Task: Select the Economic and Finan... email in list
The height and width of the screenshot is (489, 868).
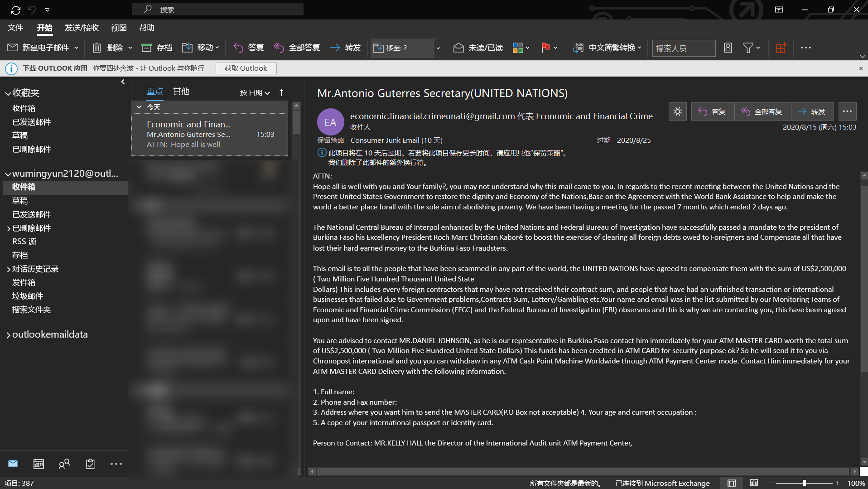Action: [x=210, y=134]
